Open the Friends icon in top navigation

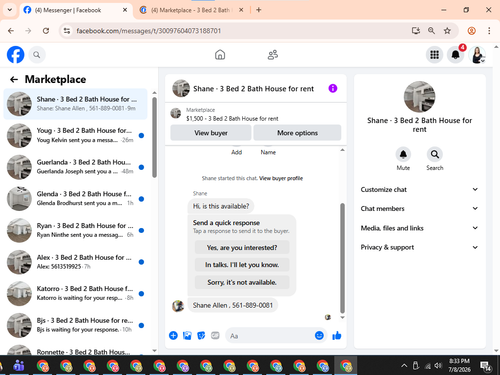click(x=273, y=55)
